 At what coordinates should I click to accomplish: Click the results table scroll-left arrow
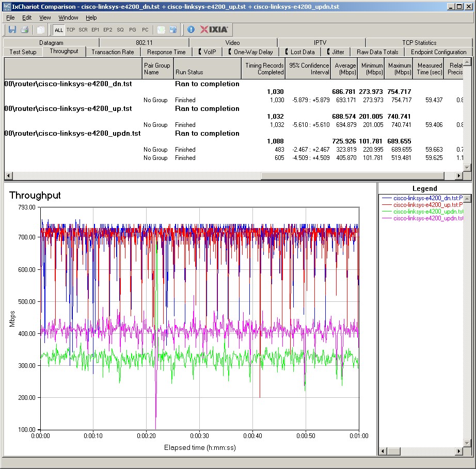(x=8, y=175)
